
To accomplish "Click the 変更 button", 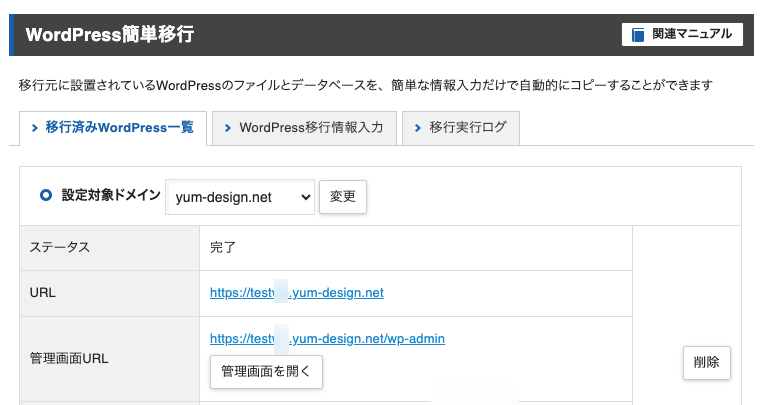I will click(x=343, y=197).
